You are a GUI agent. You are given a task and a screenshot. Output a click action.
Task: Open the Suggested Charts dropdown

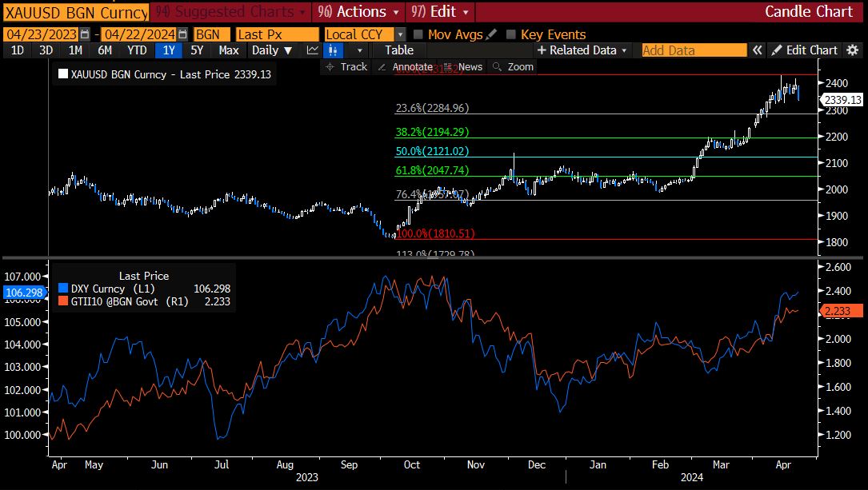(x=230, y=12)
